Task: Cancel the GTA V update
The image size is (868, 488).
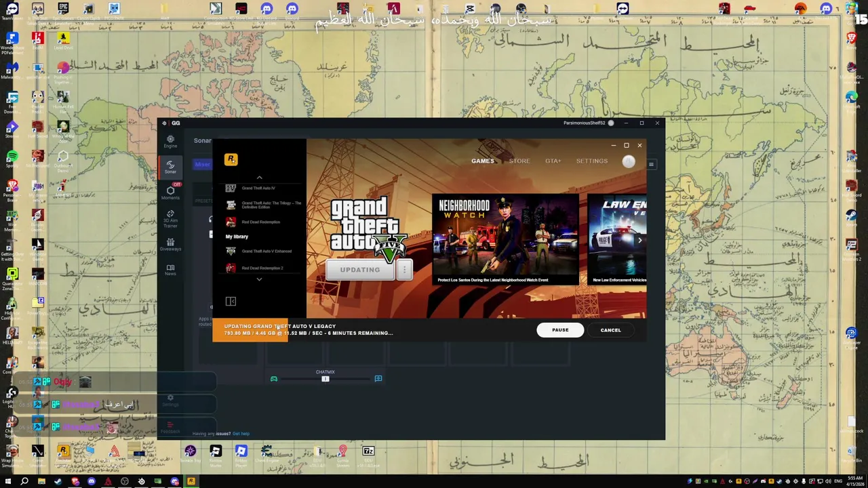Action: pyautogui.click(x=610, y=330)
